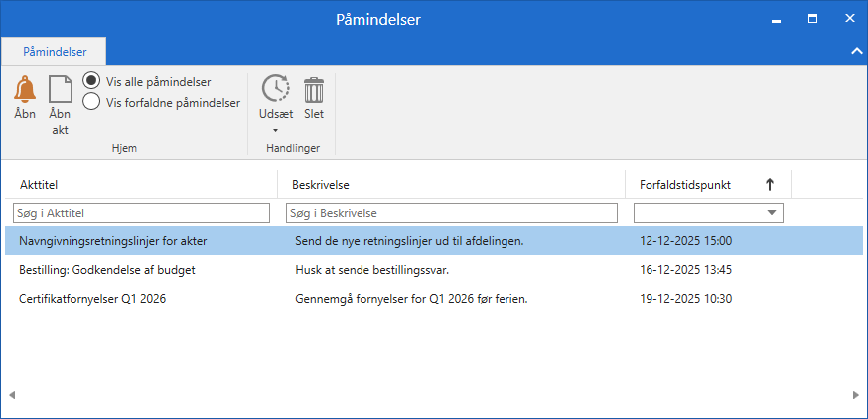The height and width of the screenshot is (419, 868).
Task: Click the Åbn akt document icon
Action: pyautogui.click(x=61, y=89)
